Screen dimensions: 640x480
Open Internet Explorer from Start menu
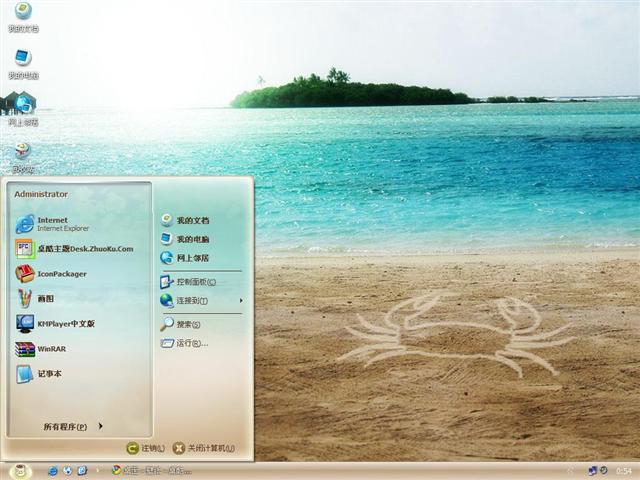pos(60,223)
